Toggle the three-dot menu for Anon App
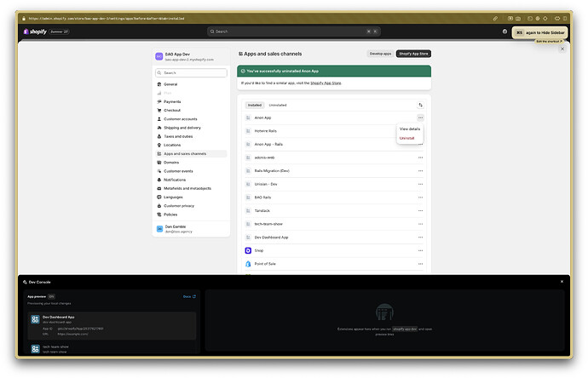Screen dimensions: 588x378 click(x=420, y=117)
